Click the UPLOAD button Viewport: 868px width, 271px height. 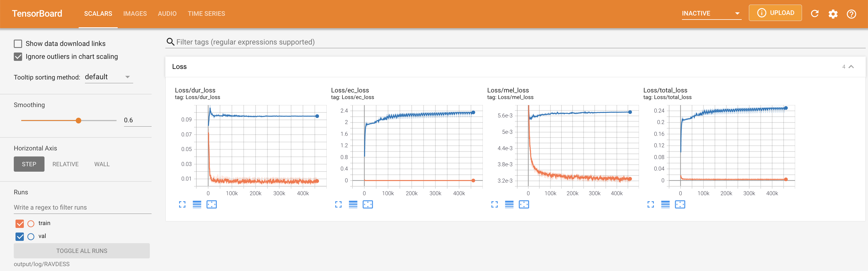click(775, 13)
